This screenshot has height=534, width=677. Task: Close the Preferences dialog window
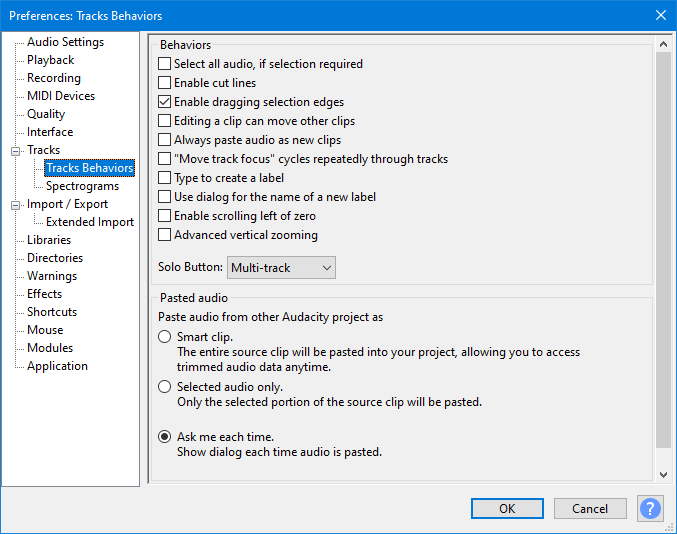661,16
